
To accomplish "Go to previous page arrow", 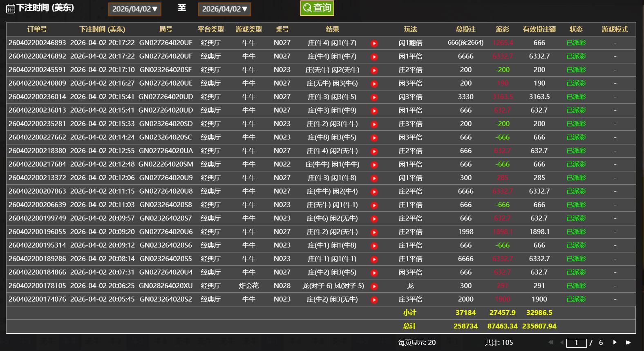I will click(562, 342).
